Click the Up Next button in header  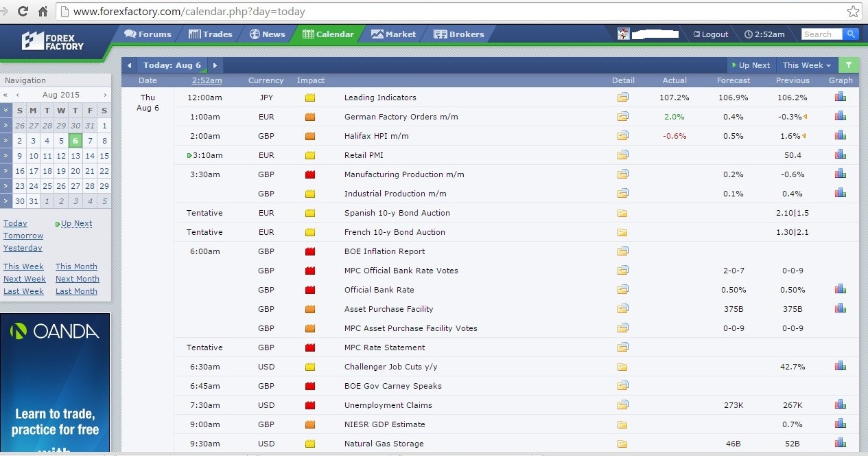point(751,65)
